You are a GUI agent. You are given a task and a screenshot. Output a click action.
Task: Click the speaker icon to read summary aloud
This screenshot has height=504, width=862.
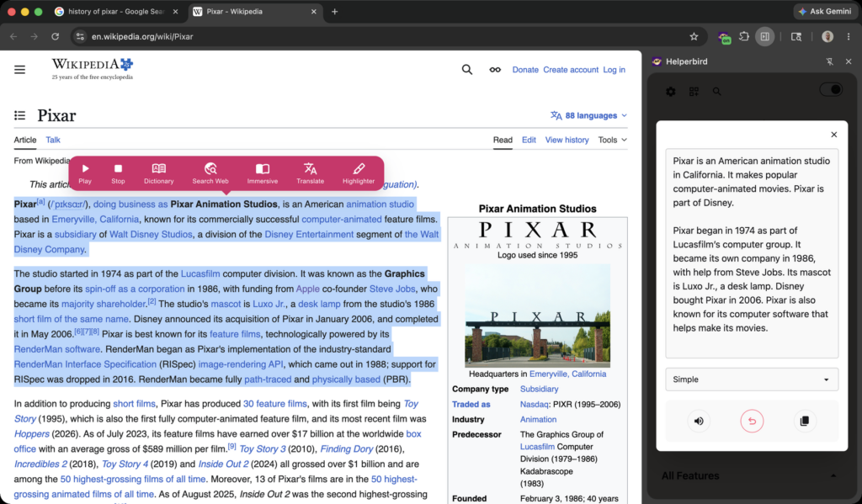tap(699, 421)
